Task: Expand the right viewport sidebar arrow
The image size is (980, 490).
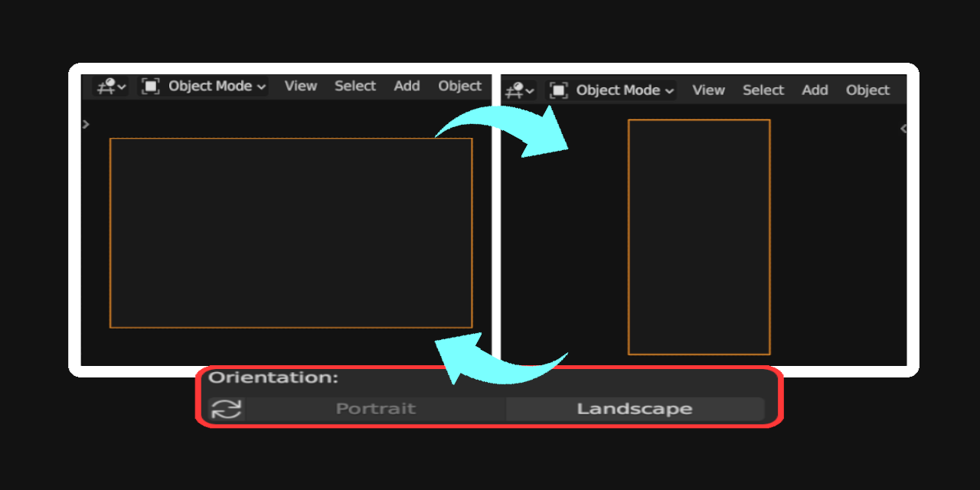Action: tap(902, 128)
